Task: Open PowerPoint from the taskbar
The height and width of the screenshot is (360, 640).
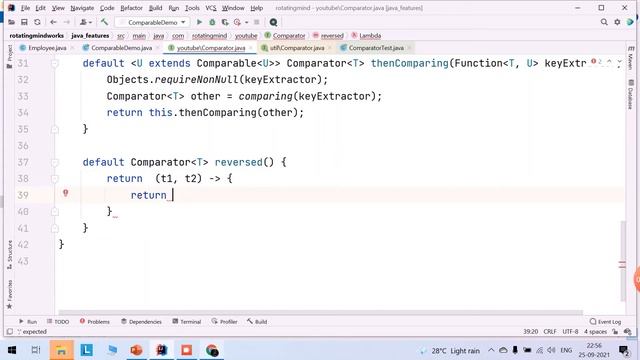Action: click(136, 350)
